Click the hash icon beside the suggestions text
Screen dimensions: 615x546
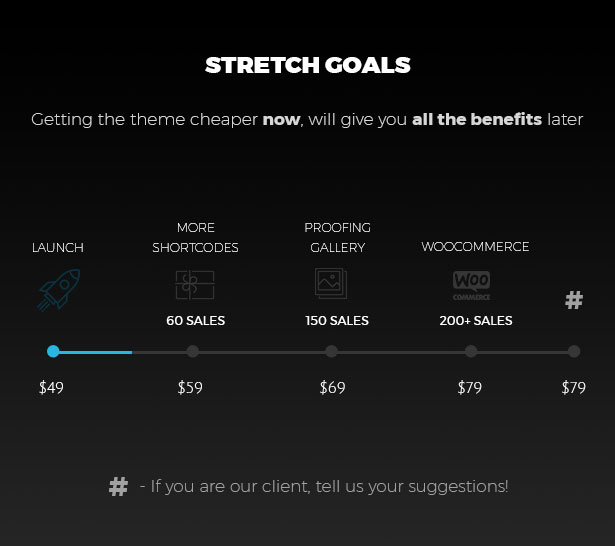pyautogui.click(x=118, y=487)
